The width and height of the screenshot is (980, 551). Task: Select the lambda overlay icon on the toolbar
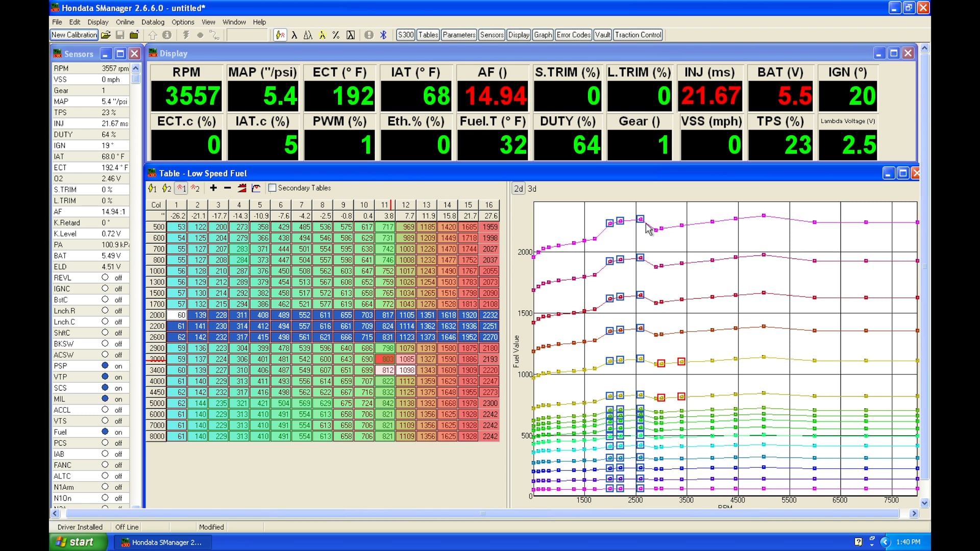tap(295, 35)
